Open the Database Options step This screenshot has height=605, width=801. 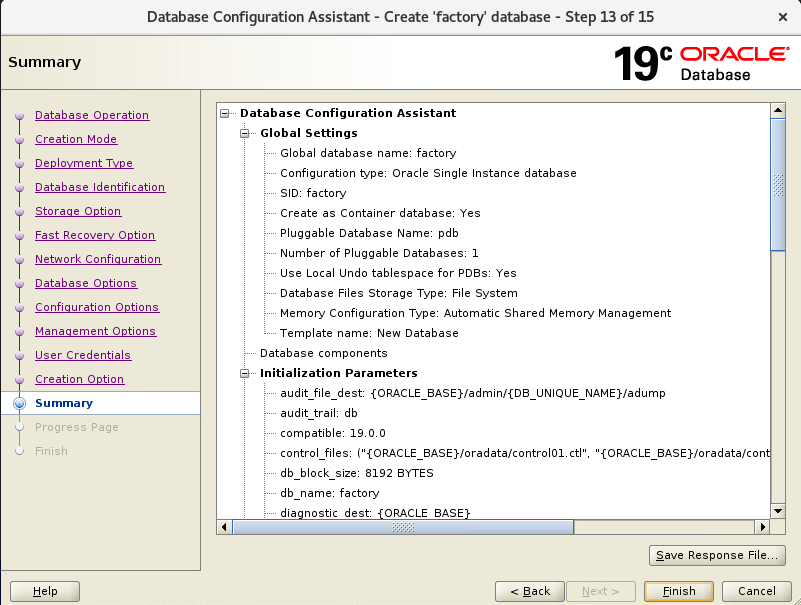(86, 283)
